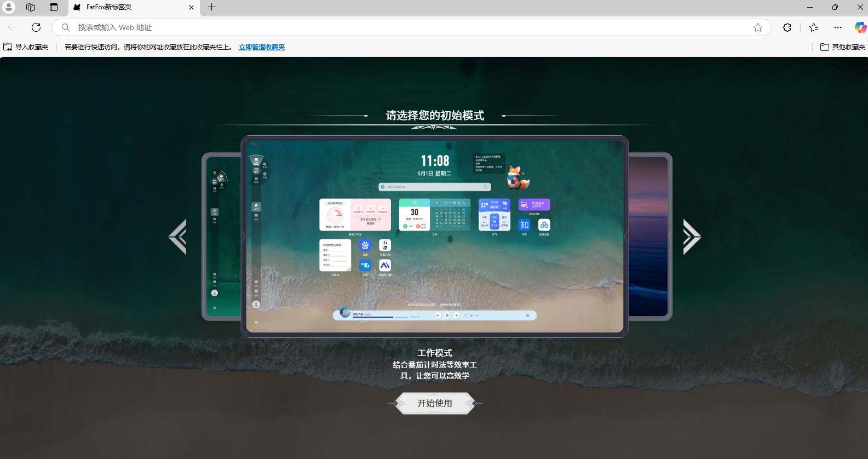The width and height of the screenshot is (868, 459).
Task: Click the 工作模式 title text
Action: click(x=435, y=353)
